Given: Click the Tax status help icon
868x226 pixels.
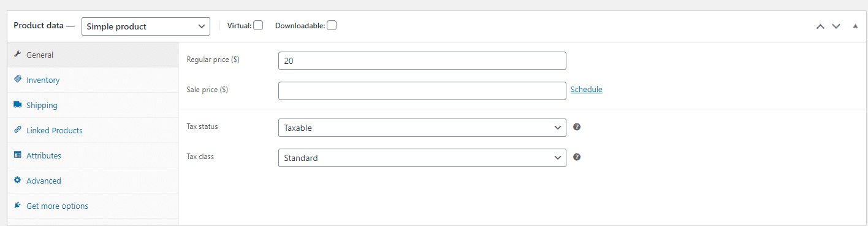Looking at the screenshot, I should coord(577,127).
